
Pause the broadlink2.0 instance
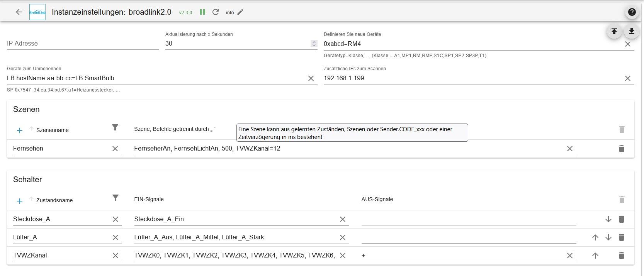[202, 12]
